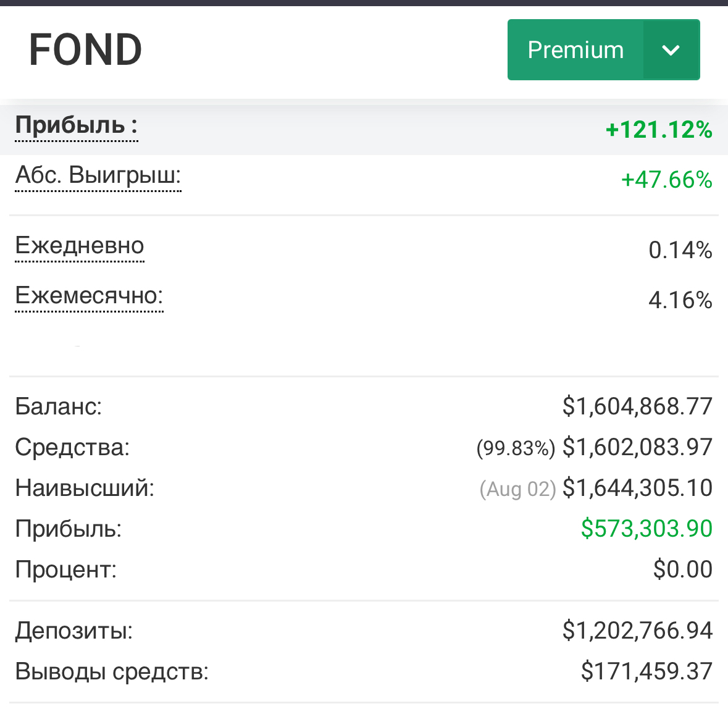
Task: Click the Ежемесячно label
Action: pyautogui.click(x=89, y=296)
